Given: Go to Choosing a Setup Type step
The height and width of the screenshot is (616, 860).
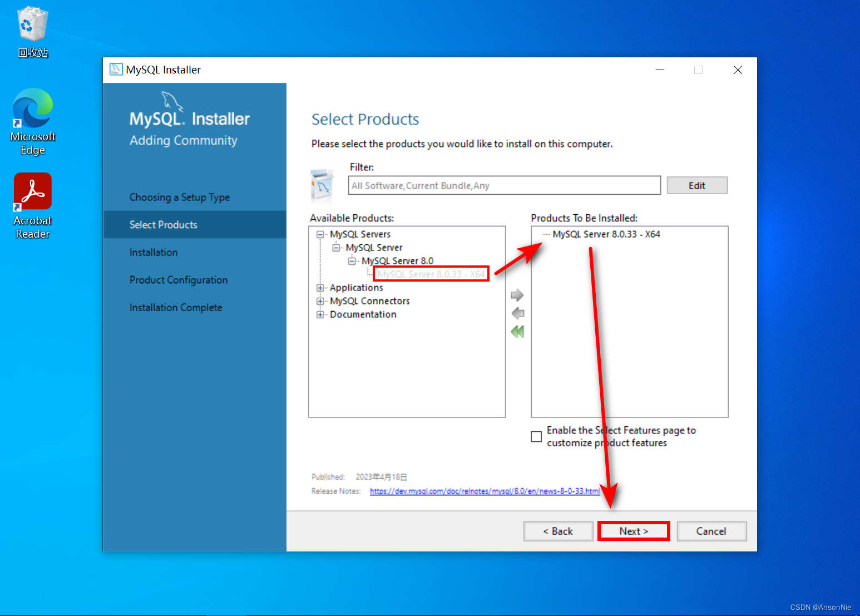Looking at the screenshot, I should (180, 197).
